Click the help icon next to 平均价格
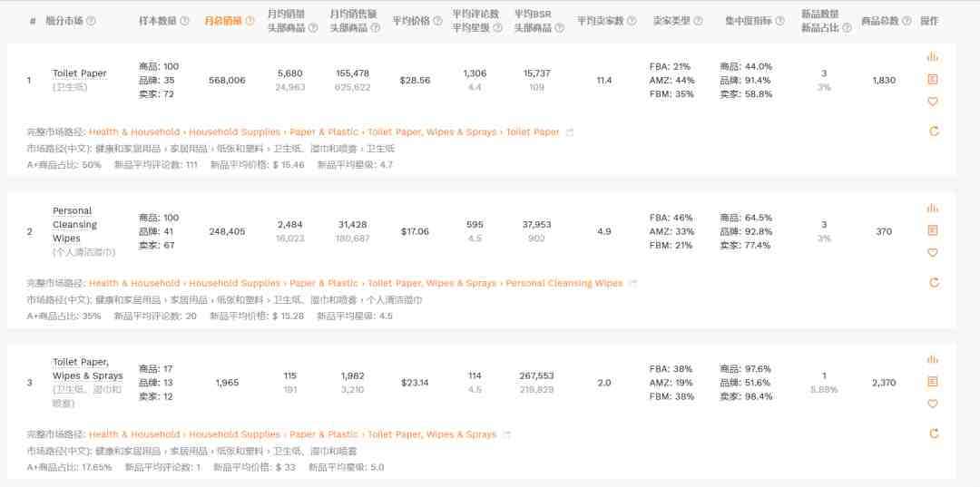This screenshot has height=487, width=980. [438, 21]
